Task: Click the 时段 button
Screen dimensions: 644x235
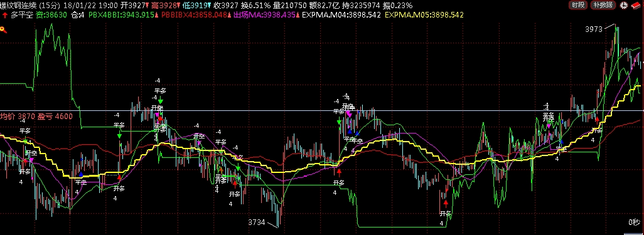Action: click(x=578, y=5)
